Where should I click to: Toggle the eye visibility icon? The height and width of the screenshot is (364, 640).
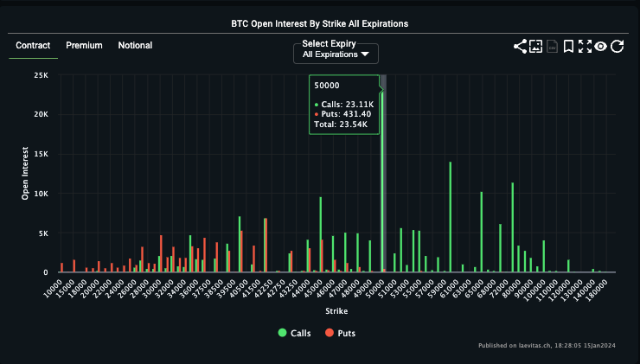601,47
